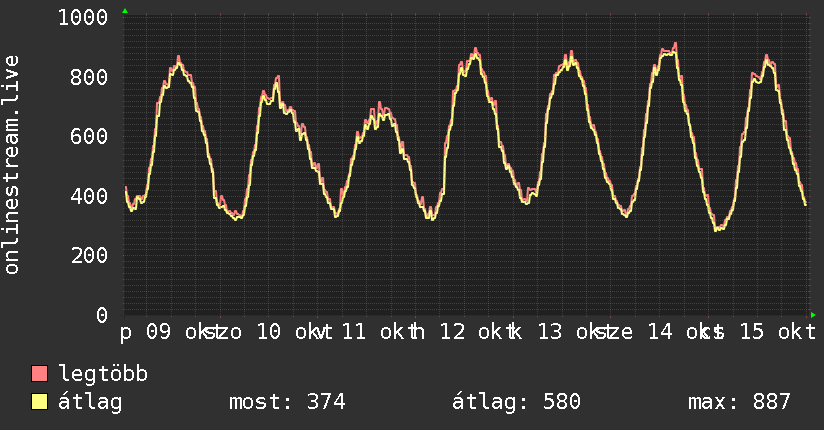The height and width of the screenshot is (430, 824).
Task: Click the yellow átlag legend swatch
Action: click(39, 402)
